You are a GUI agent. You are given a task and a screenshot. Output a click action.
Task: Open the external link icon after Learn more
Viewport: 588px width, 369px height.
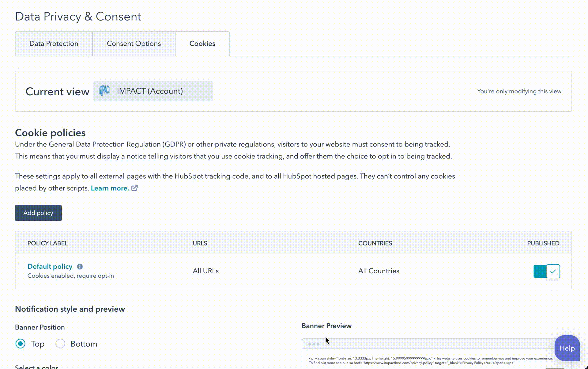(135, 188)
